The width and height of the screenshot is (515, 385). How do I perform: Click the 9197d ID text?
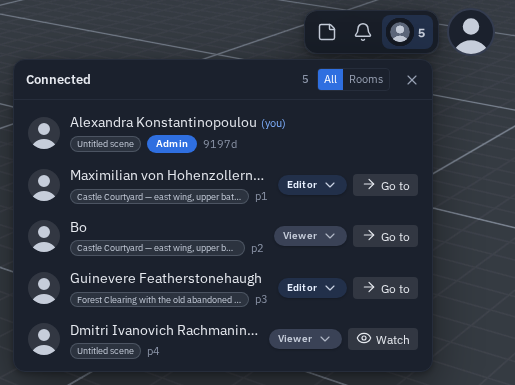pos(220,144)
